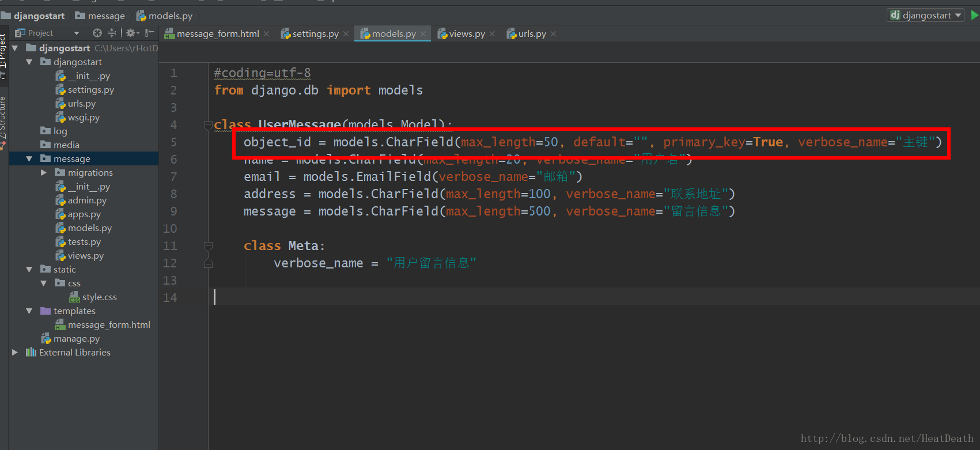This screenshot has width=980, height=450.
Task: Place cursor in verbose_name Meta line
Action: [375, 263]
